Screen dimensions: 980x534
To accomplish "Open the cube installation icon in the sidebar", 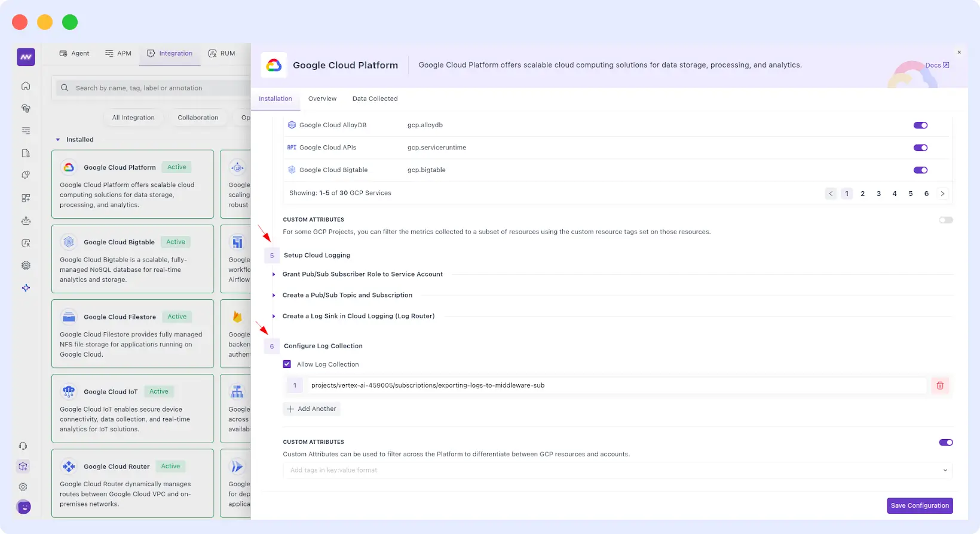I will 23,467.
